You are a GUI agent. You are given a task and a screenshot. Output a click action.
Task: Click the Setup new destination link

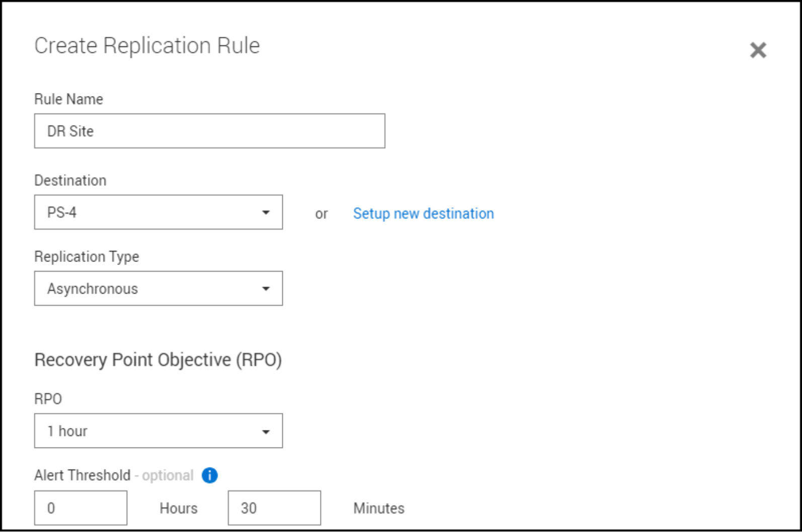tap(424, 213)
